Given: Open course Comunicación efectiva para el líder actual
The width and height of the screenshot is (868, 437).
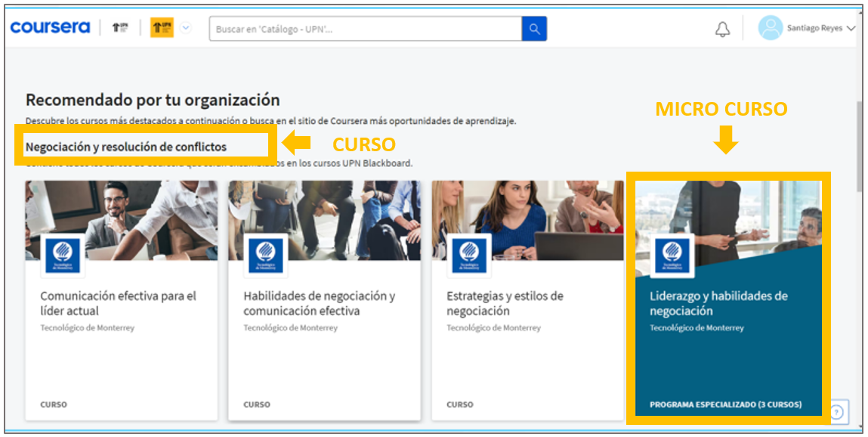Looking at the screenshot, I should tap(118, 303).
